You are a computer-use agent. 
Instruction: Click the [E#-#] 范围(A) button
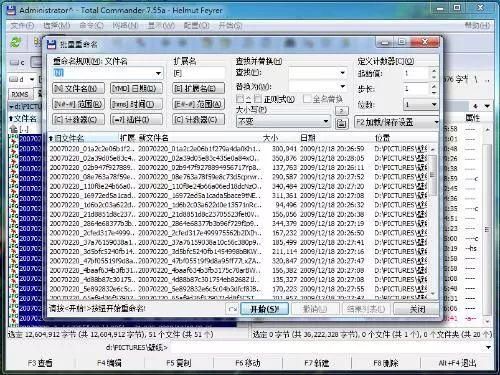pos(198,104)
